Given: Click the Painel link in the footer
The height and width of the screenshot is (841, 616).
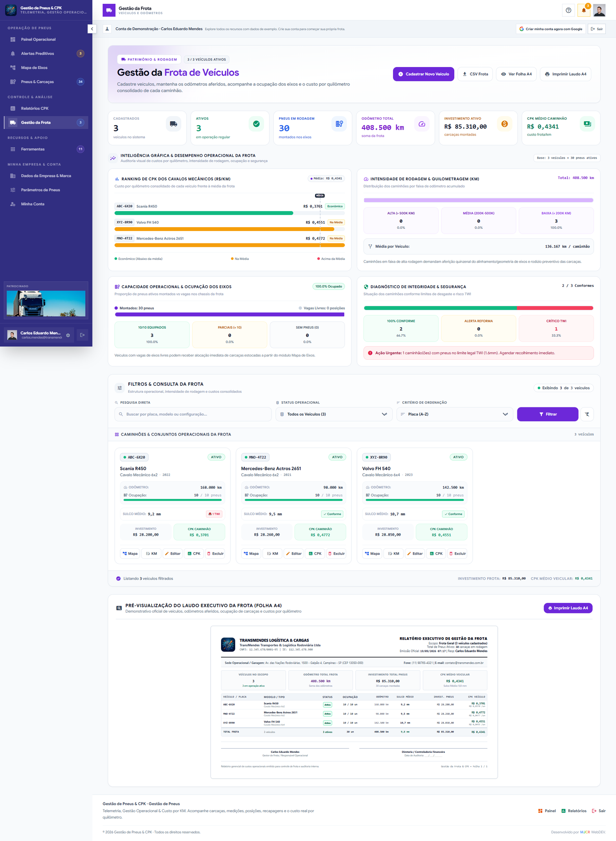Looking at the screenshot, I should tap(547, 811).
